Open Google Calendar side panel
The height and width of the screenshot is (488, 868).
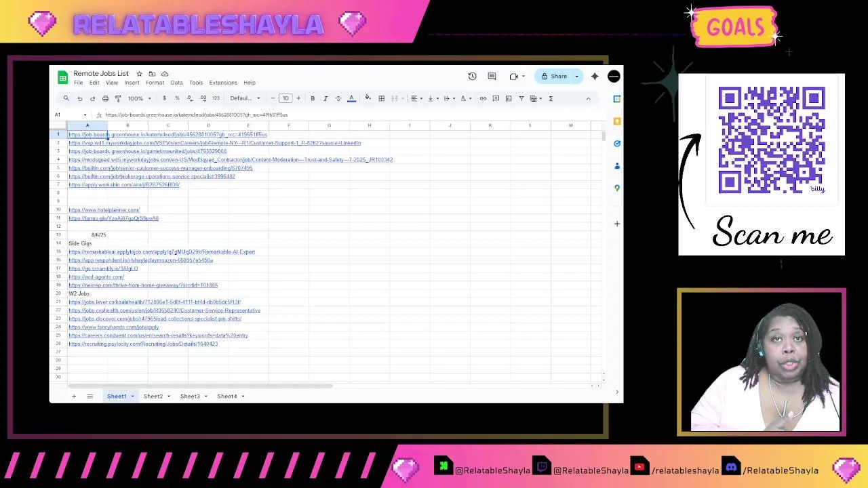616,99
